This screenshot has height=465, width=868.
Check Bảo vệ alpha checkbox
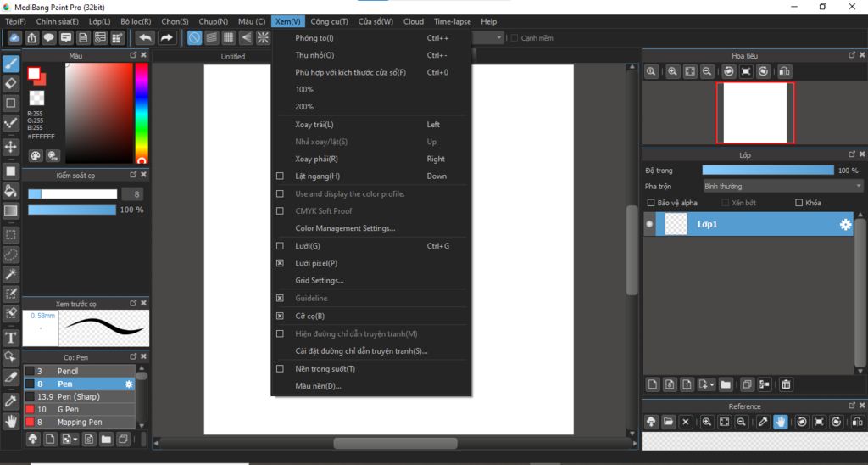(x=651, y=203)
